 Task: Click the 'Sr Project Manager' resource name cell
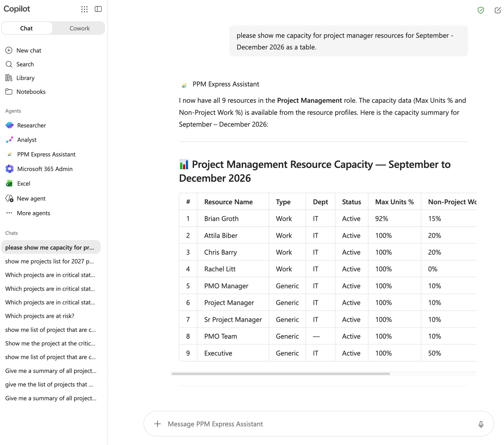coord(233,320)
